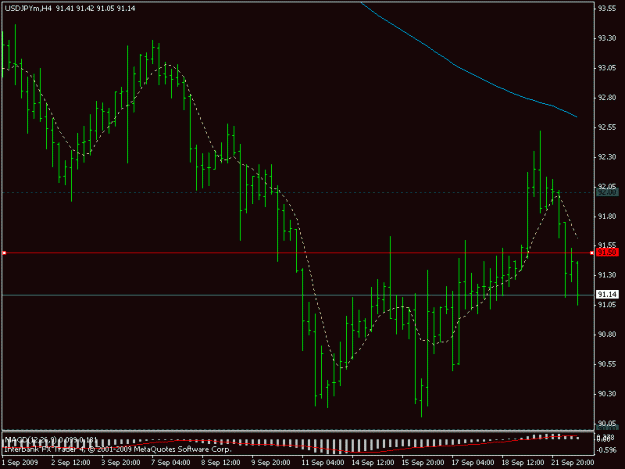
Task: Select the red horizontal line's left handle
Action: 4,253
